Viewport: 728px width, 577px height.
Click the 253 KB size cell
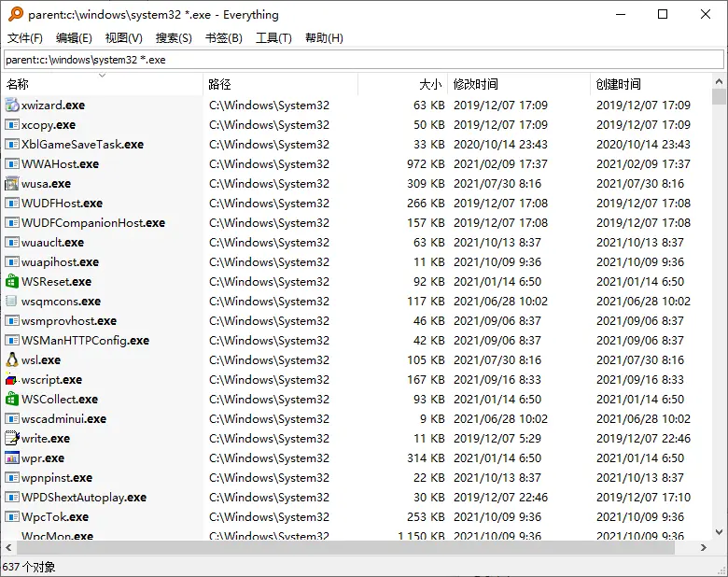point(426,517)
